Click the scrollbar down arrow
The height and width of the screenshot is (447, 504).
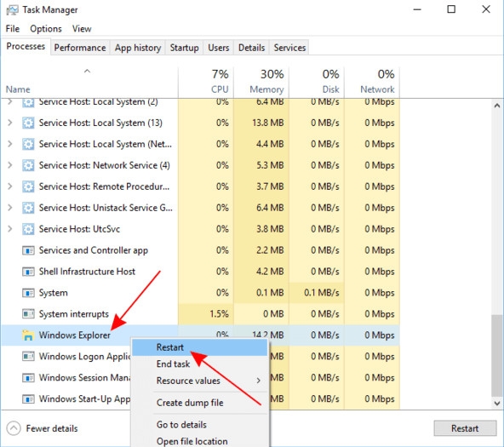click(497, 403)
